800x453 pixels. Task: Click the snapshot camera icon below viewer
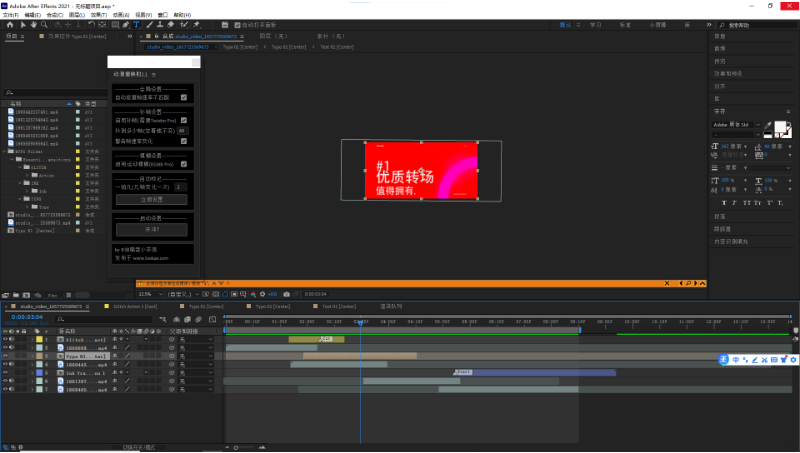(x=287, y=294)
